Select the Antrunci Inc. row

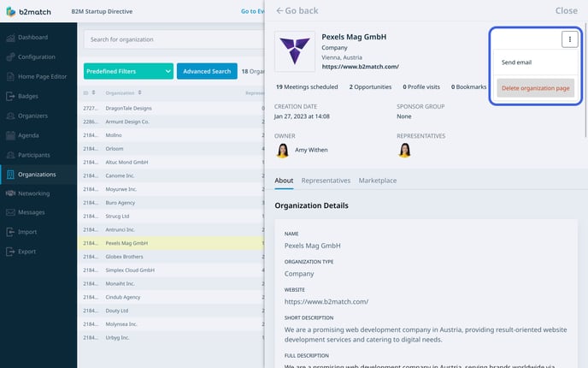click(x=171, y=230)
